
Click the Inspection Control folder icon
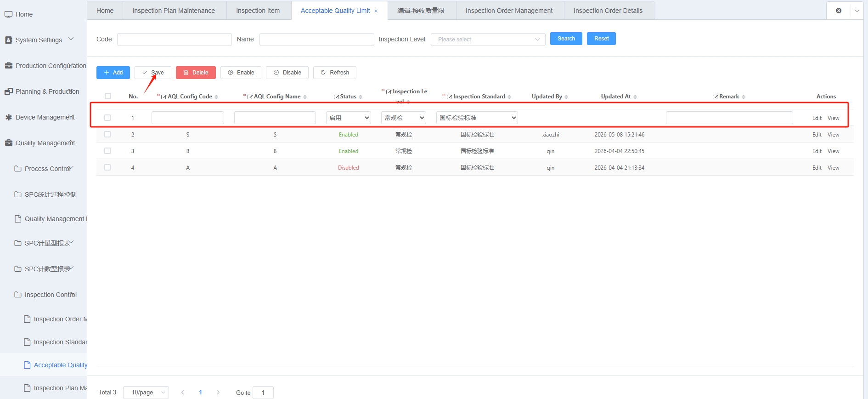pyautogui.click(x=18, y=295)
